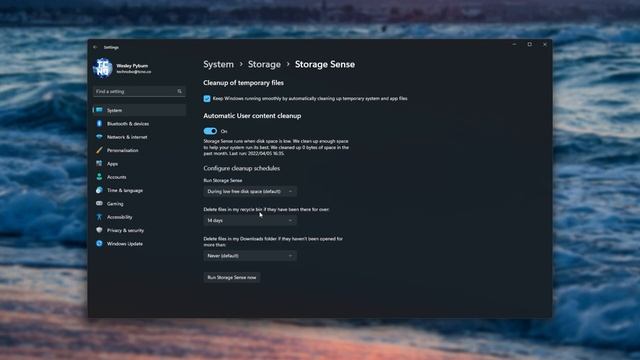Uncheck the temporary files cleanup checkbox
This screenshot has height=360, width=640.
tap(207, 99)
